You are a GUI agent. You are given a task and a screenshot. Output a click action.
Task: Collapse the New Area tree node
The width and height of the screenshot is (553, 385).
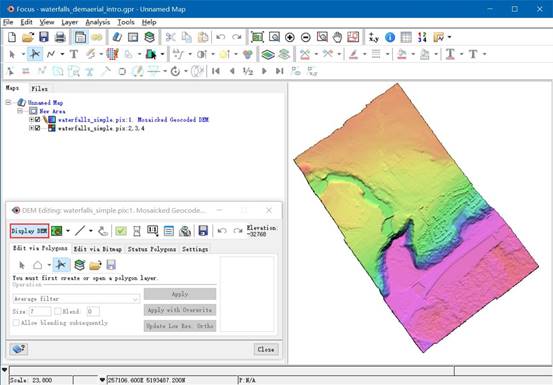(20, 111)
